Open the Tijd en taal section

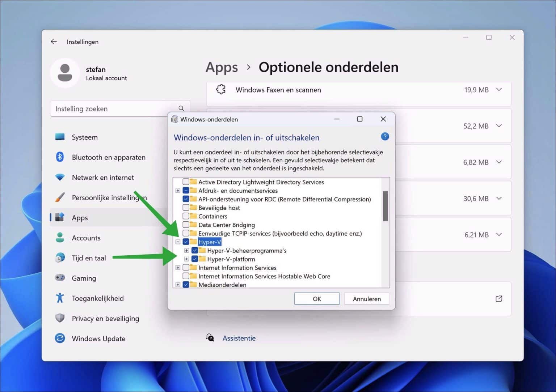pyautogui.click(x=88, y=257)
